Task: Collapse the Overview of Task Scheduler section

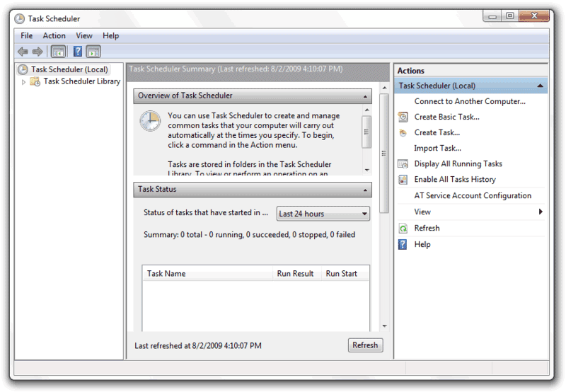Action: coord(365,96)
